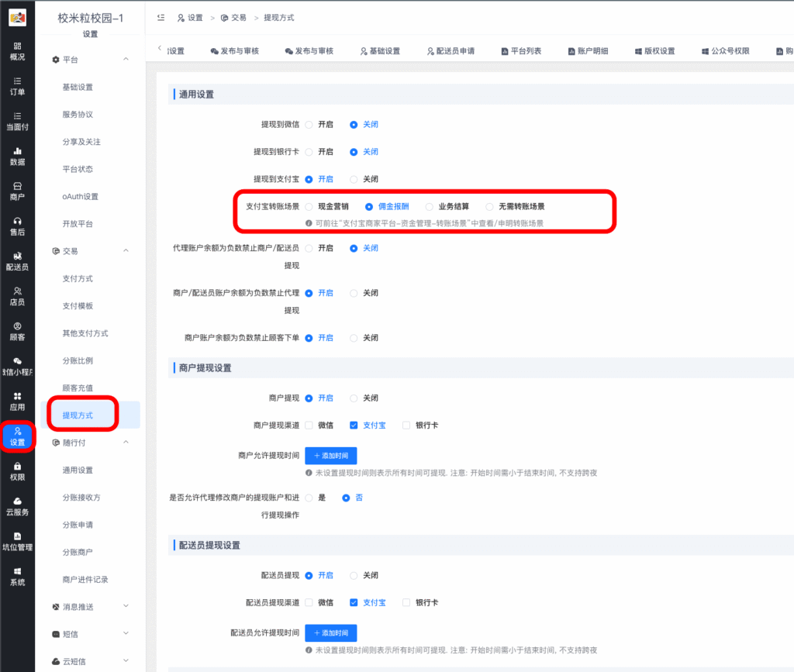Image resolution: width=794 pixels, height=672 pixels.
Task: Open the 售后 after-sales headset icon
Action: click(x=17, y=226)
